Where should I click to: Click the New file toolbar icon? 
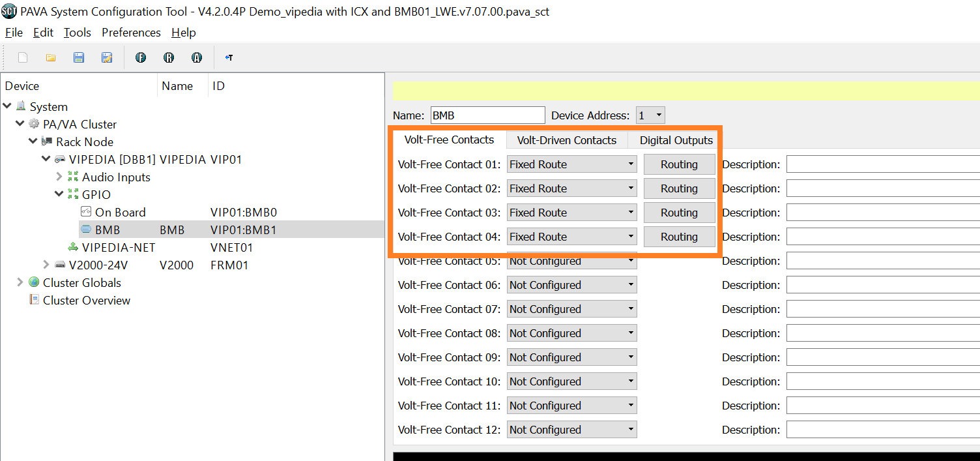pyautogui.click(x=23, y=57)
